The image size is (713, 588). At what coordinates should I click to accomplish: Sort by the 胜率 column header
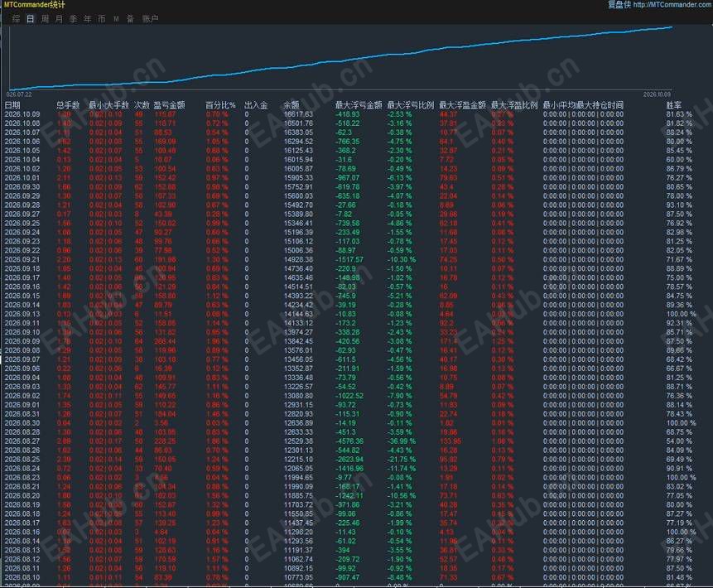[674, 105]
